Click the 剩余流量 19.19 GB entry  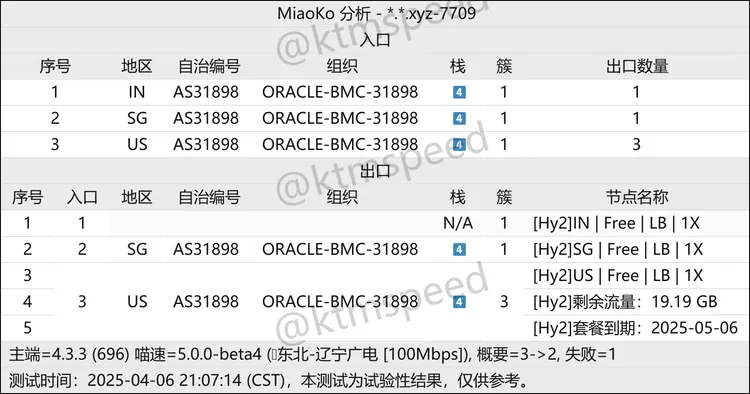click(x=625, y=302)
